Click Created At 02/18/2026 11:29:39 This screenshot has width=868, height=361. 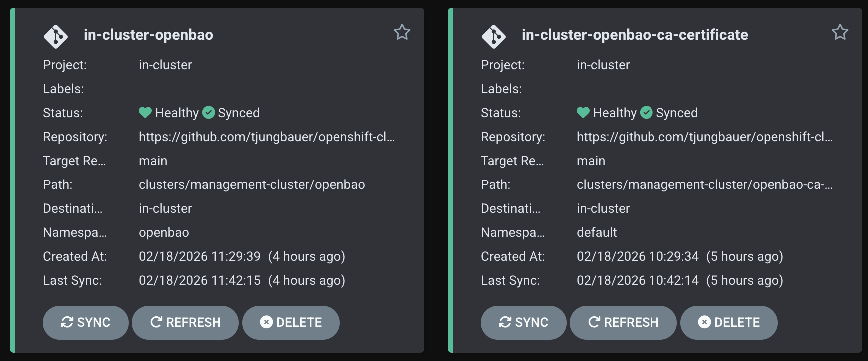pyautogui.click(x=200, y=257)
